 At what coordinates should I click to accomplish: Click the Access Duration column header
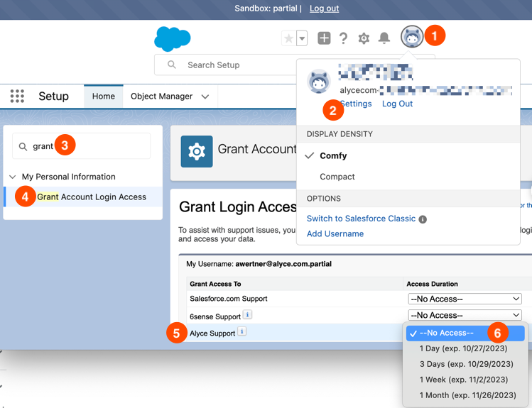tap(432, 284)
